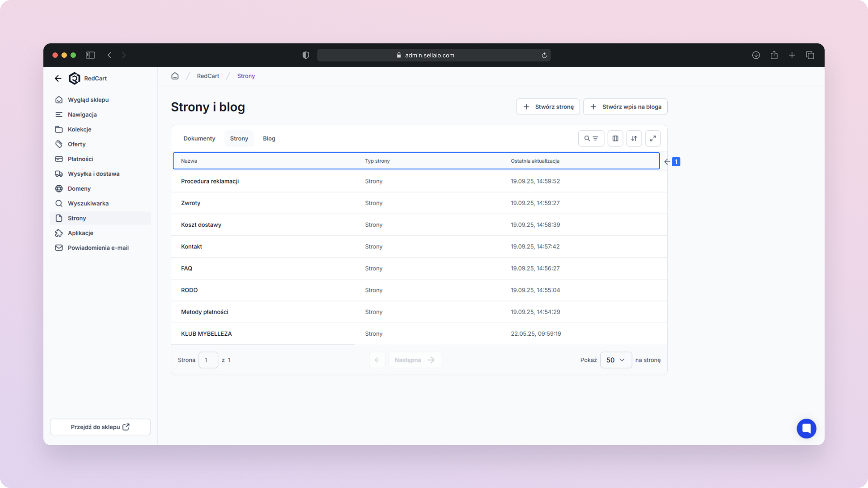Open the search and filter tool
The width and height of the screenshot is (868, 488).
point(591,138)
